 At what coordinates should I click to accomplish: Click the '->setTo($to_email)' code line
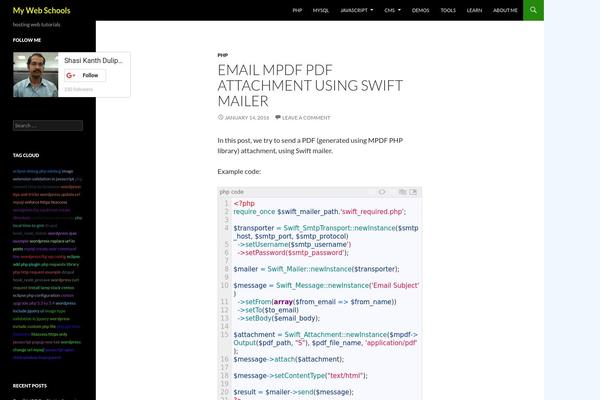[268, 310]
